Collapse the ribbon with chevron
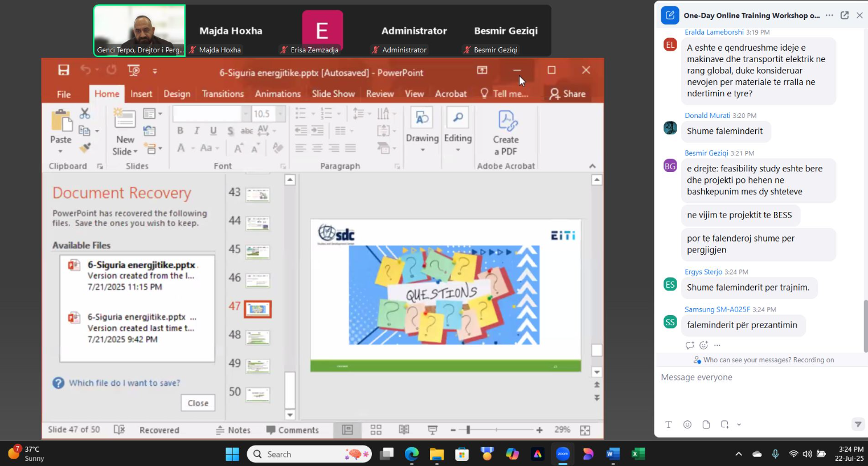Screen dimensions: 868x466 592,166
